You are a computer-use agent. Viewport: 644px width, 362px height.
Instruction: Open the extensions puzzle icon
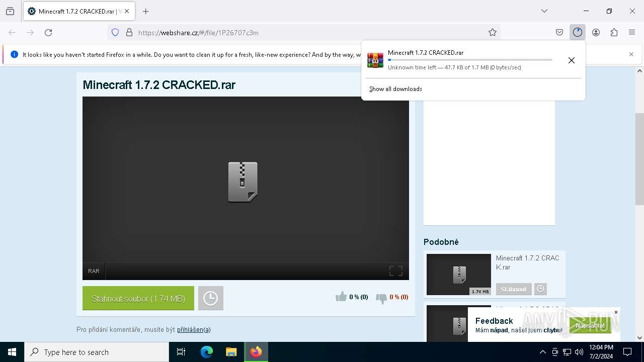tap(614, 32)
